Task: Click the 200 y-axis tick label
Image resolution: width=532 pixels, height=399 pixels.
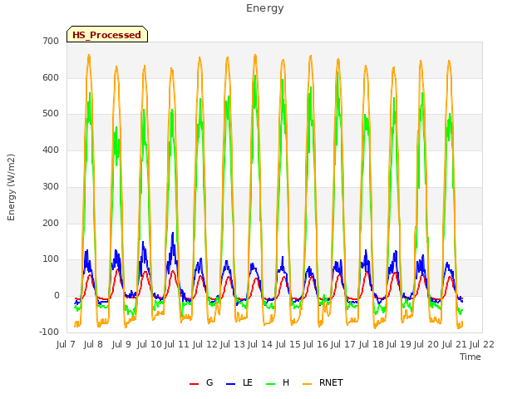Action: coord(51,224)
